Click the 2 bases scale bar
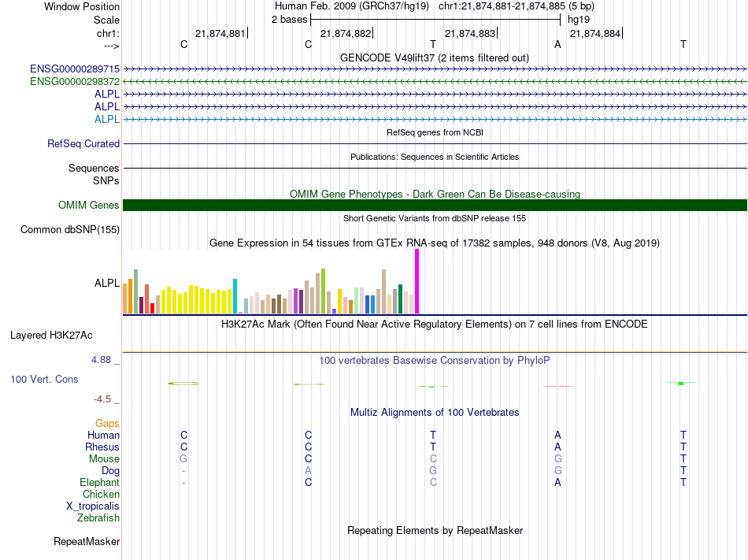748x560 pixels. coord(435,20)
